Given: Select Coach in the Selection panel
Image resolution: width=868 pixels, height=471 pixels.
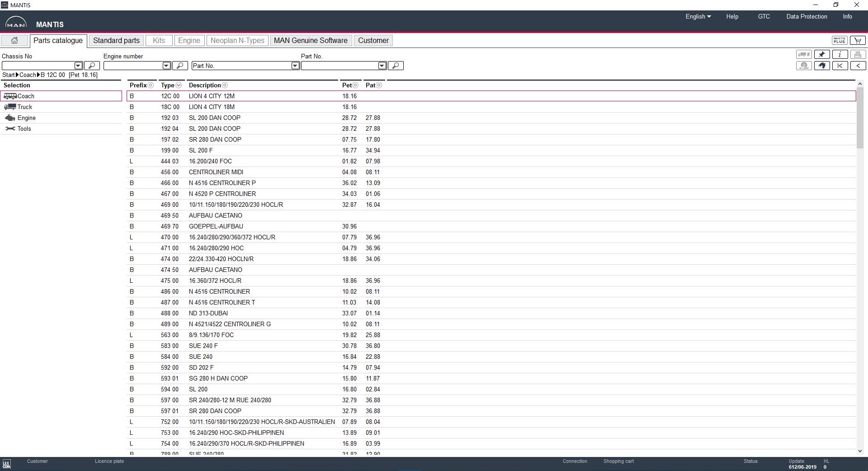Looking at the screenshot, I should tap(61, 96).
